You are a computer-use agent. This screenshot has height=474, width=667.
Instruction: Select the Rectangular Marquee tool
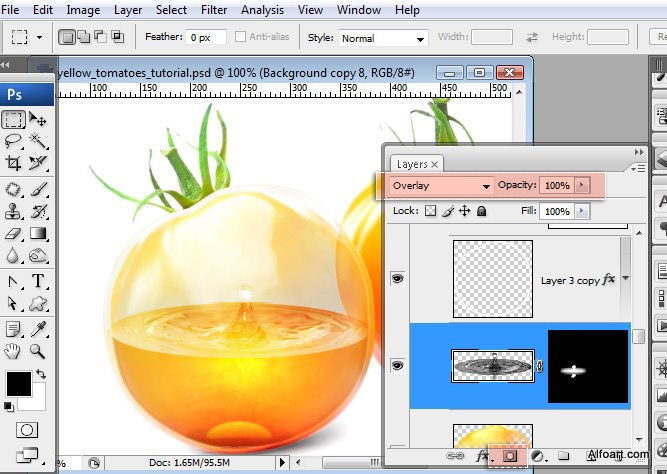13,119
